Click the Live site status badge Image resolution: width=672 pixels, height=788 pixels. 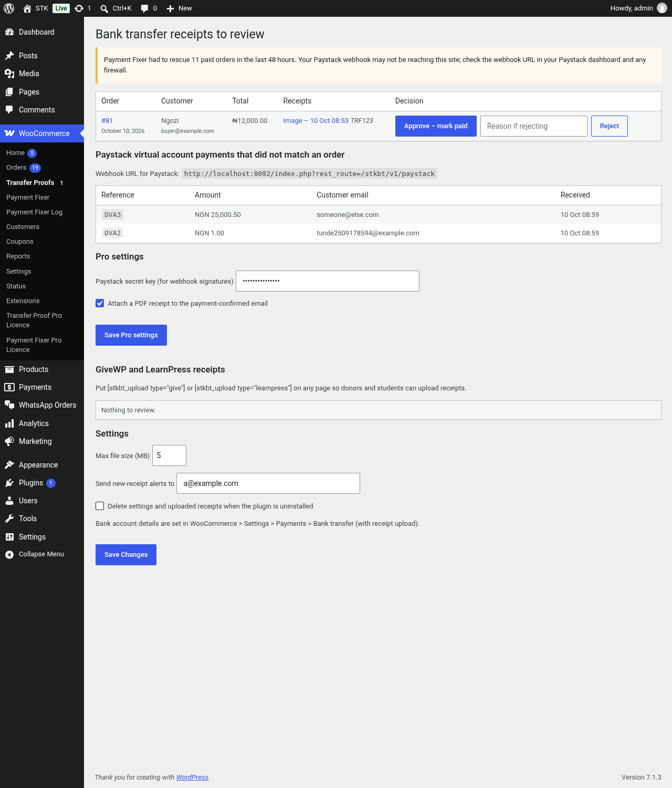point(61,8)
